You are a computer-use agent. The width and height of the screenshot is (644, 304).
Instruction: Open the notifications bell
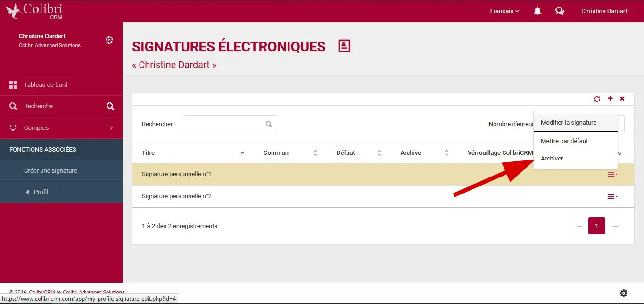tap(537, 11)
